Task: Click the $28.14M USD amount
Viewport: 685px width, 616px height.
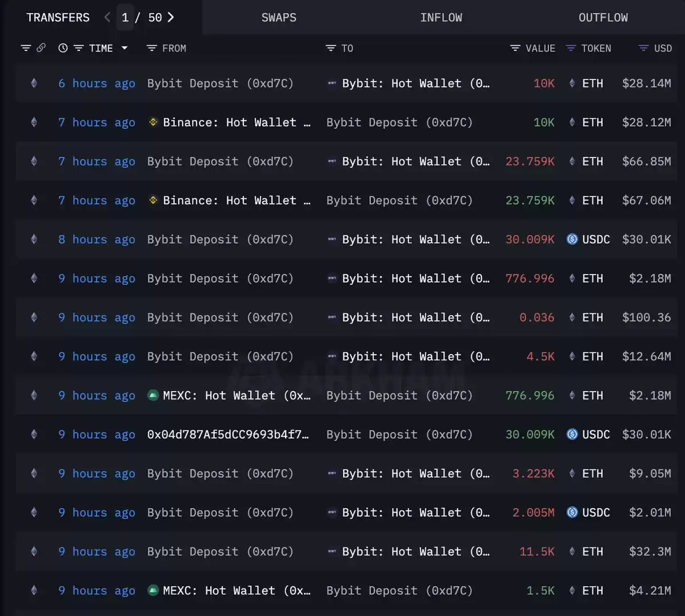Action: (x=647, y=83)
